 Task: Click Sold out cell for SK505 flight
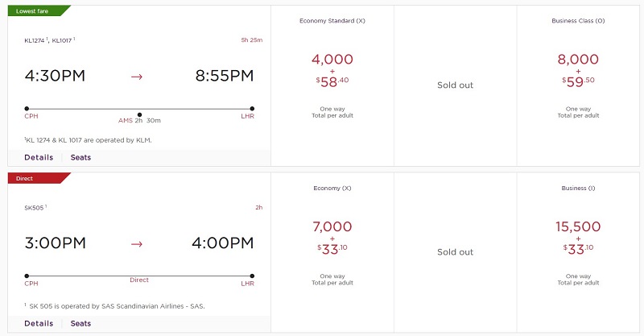[x=455, y=252]
